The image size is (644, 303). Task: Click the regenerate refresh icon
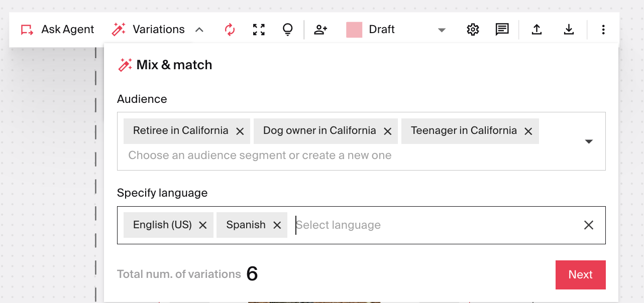tap(230, 29)
